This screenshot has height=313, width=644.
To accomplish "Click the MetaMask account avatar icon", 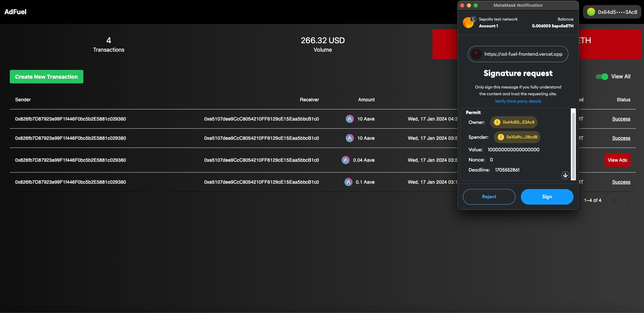I will [x=469, y=23].
